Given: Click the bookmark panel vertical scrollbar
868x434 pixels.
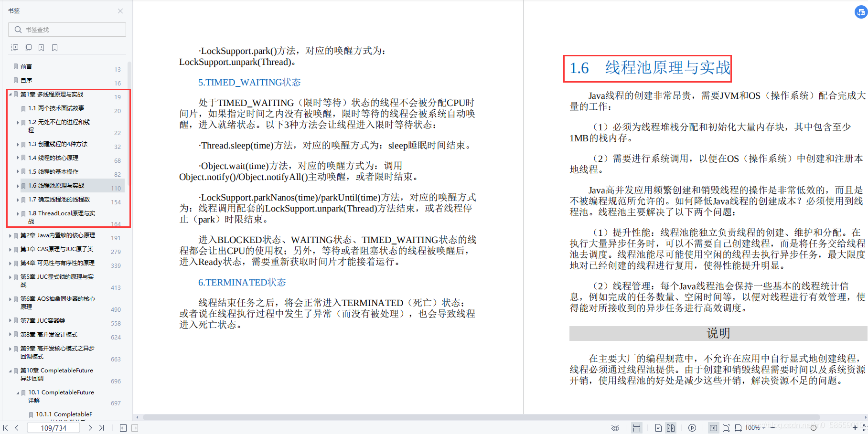Looking at the screenshot, I should point(129,124).
